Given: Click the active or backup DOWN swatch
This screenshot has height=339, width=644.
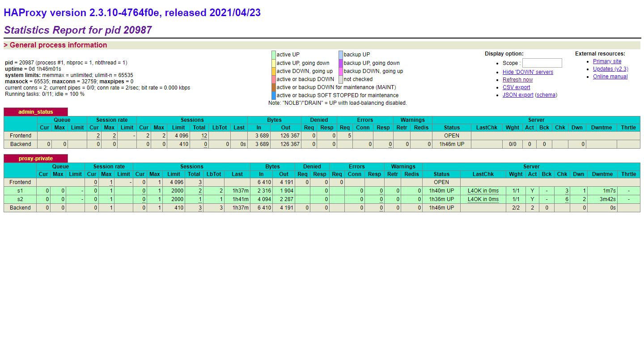Looking at the screenshot, I should point(274,79).
